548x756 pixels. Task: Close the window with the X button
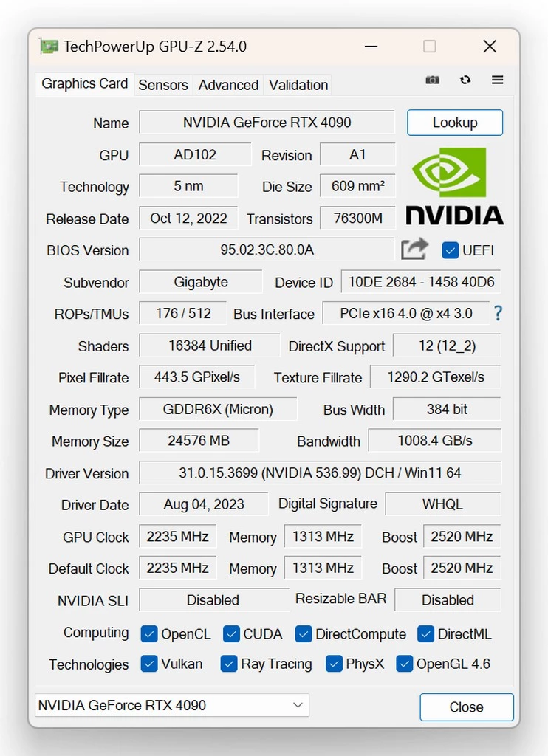(x=490, y=47)
